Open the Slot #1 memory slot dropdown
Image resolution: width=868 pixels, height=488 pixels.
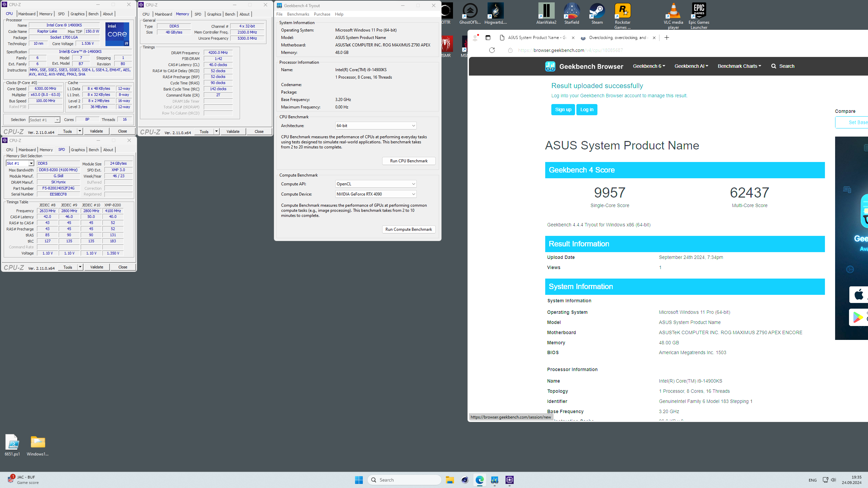[20, 163]
